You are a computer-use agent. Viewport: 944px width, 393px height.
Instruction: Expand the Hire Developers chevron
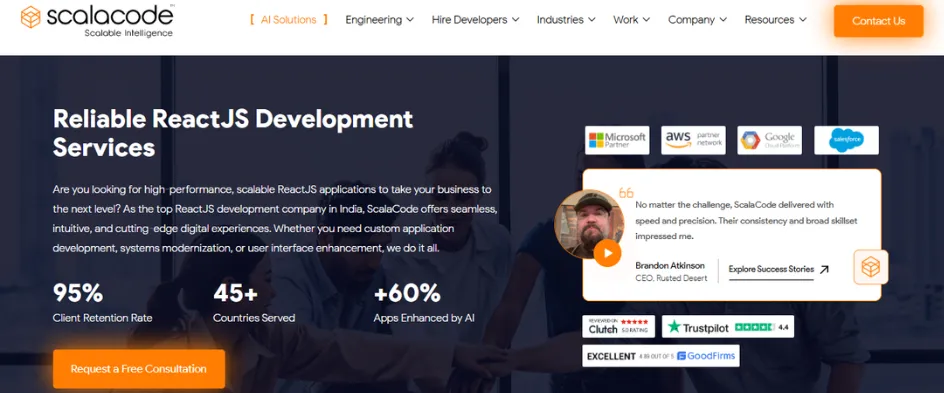pyautogui.click(x=515, y=20)
